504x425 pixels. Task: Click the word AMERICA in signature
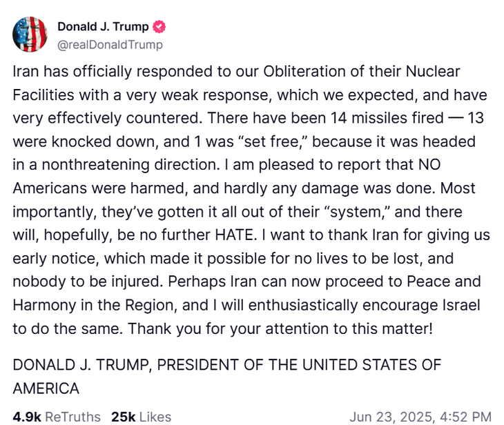coord(46,388)
